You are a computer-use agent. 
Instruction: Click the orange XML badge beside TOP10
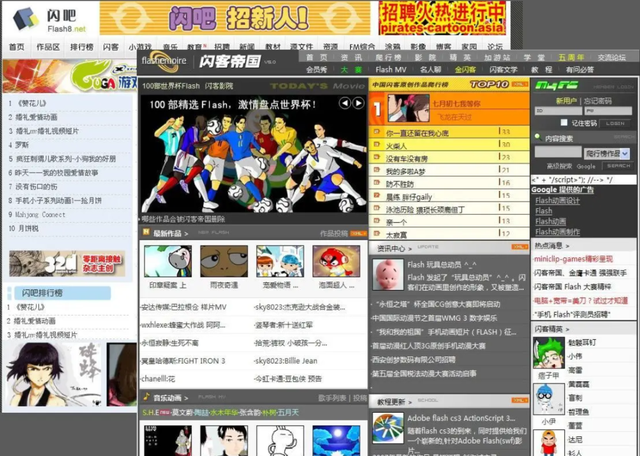[x=520, y=85]
